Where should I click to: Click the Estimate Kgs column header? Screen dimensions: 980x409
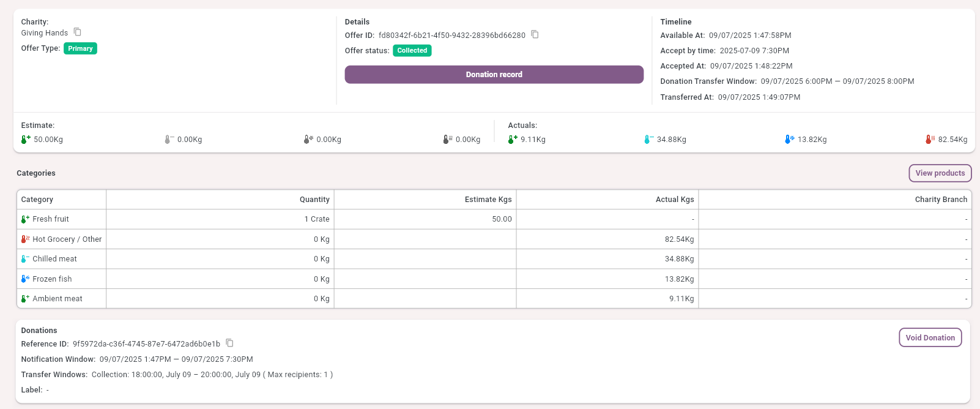[488, 200]
